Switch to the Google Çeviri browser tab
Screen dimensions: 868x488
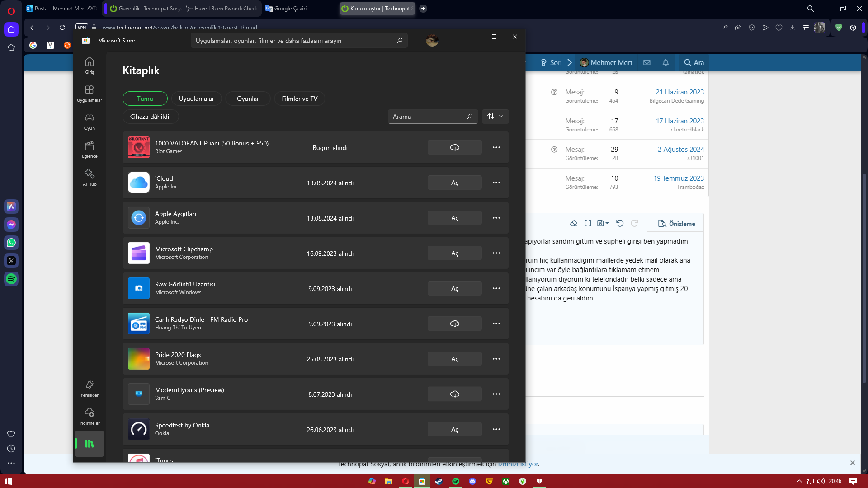click(290, 9)
